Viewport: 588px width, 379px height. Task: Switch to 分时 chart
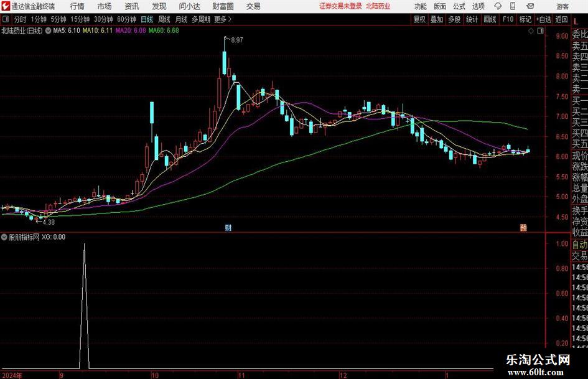coord(20,19)
